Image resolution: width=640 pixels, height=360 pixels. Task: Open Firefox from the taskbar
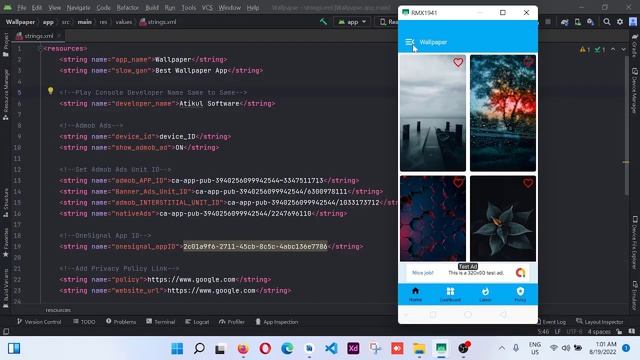243,348
